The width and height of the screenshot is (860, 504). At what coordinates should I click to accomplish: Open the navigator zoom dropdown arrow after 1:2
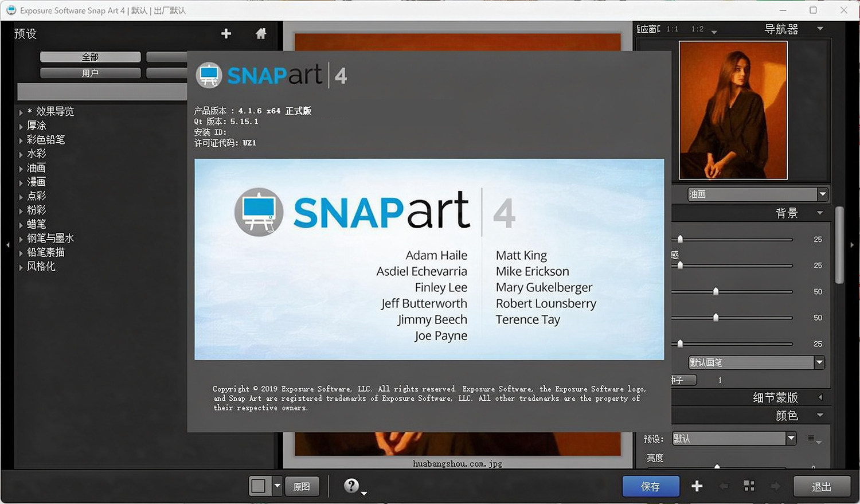click(714, 32)
